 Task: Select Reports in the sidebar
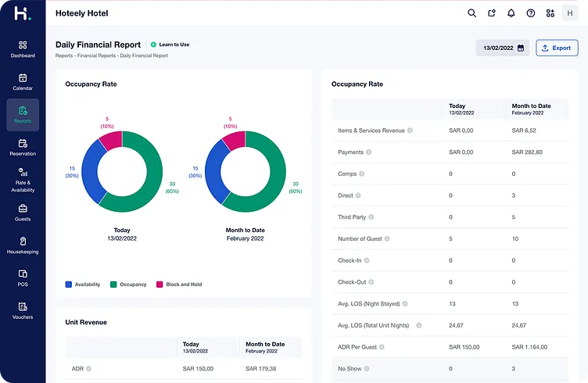click(x=23, y=115)
